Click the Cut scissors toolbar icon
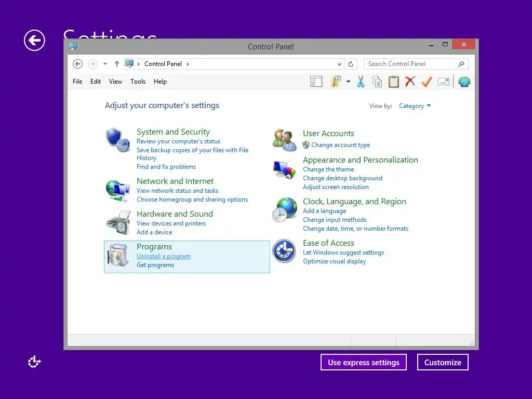This screenshot has height=399, width=532. point(361,82)
